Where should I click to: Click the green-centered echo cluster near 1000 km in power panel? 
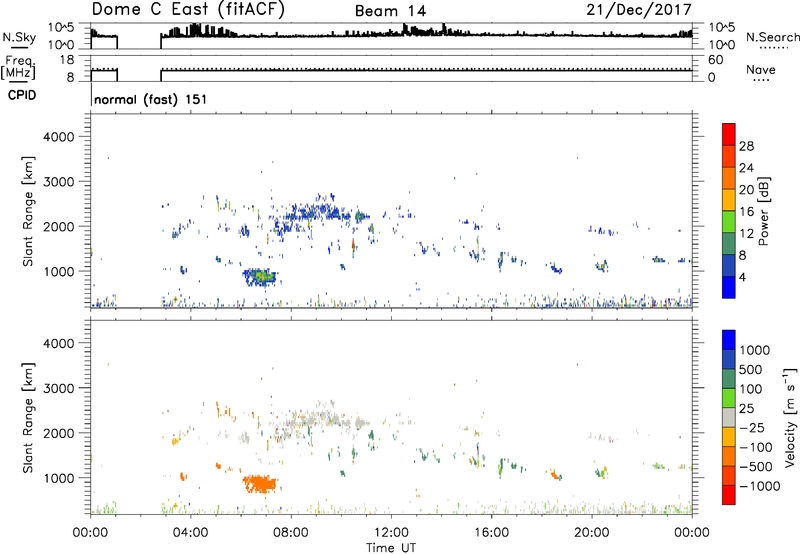260,277
